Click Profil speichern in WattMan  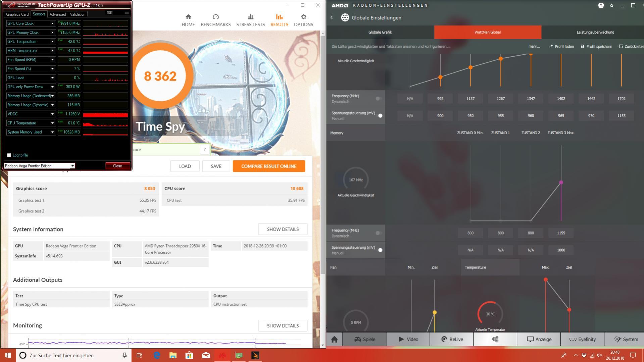tap(596, 46)
